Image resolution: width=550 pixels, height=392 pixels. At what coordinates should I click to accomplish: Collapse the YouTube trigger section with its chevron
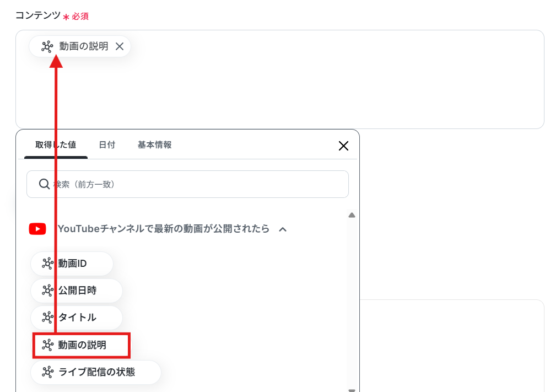[x=283, y=229]
